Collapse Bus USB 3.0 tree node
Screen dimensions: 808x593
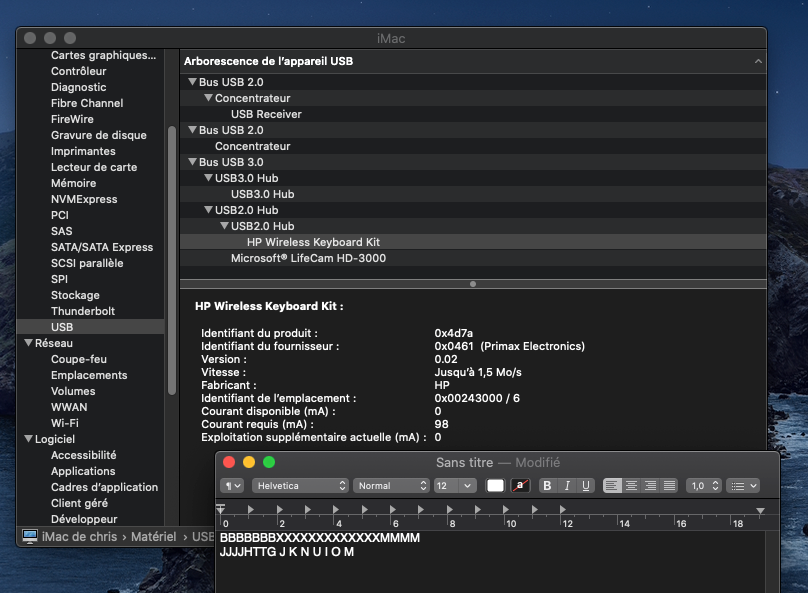(192, 161)
